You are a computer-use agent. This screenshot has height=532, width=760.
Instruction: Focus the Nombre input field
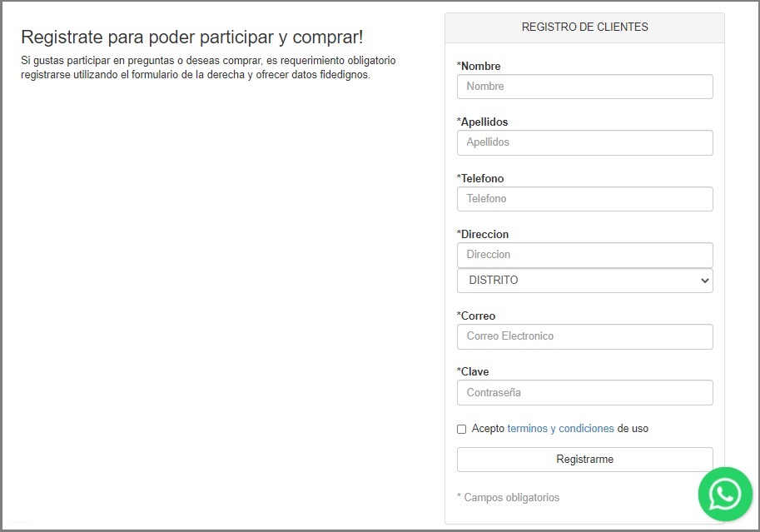pos(584,87)
